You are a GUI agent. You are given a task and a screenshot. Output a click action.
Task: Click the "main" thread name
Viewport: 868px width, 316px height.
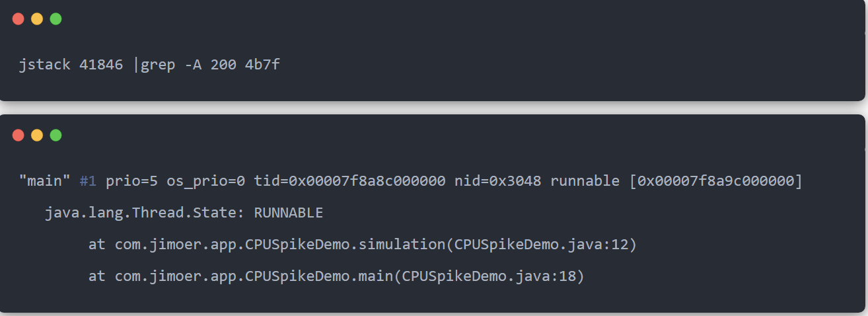click(x=45, y=181)
